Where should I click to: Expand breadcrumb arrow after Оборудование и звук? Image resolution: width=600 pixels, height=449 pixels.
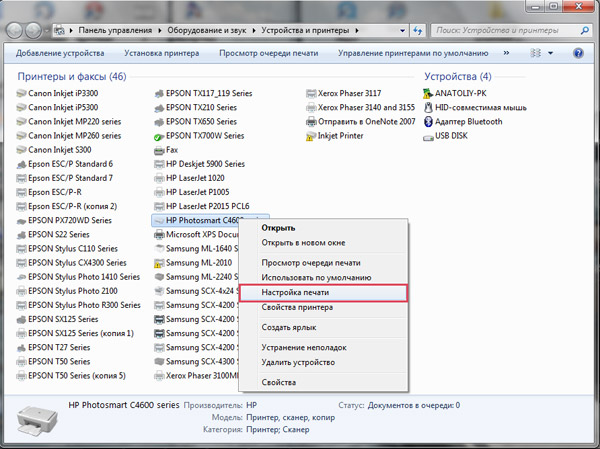254,30
